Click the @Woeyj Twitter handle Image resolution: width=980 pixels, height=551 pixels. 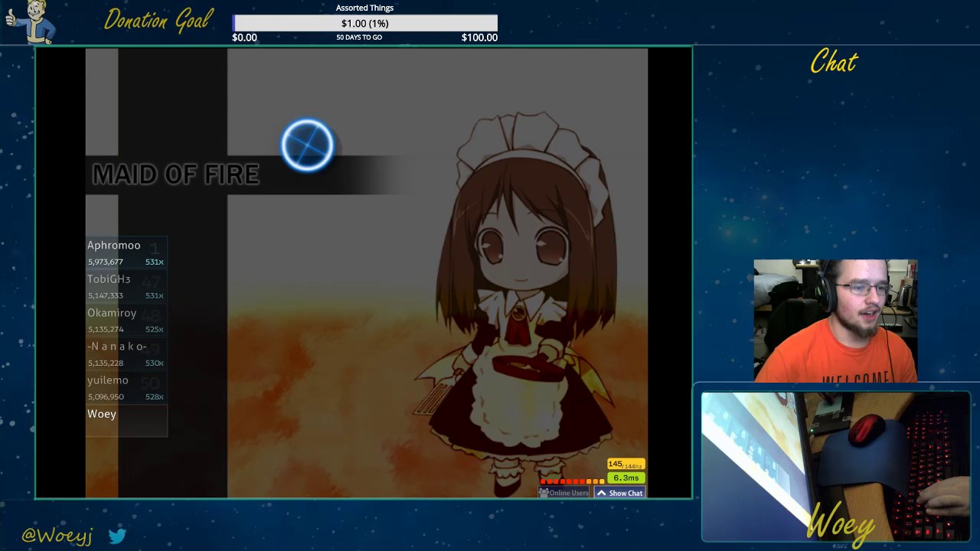pos(57,536)
